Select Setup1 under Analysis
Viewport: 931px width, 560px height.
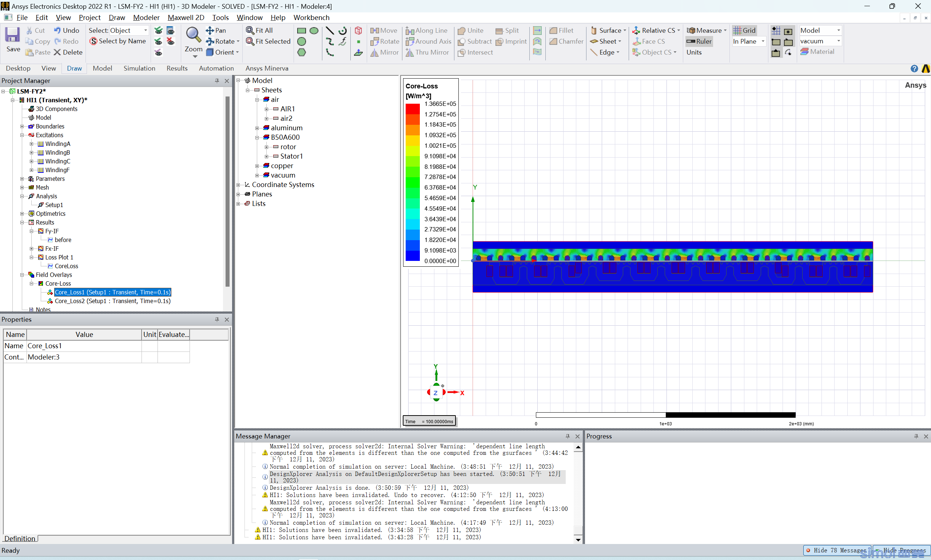(x=54, y=205)
